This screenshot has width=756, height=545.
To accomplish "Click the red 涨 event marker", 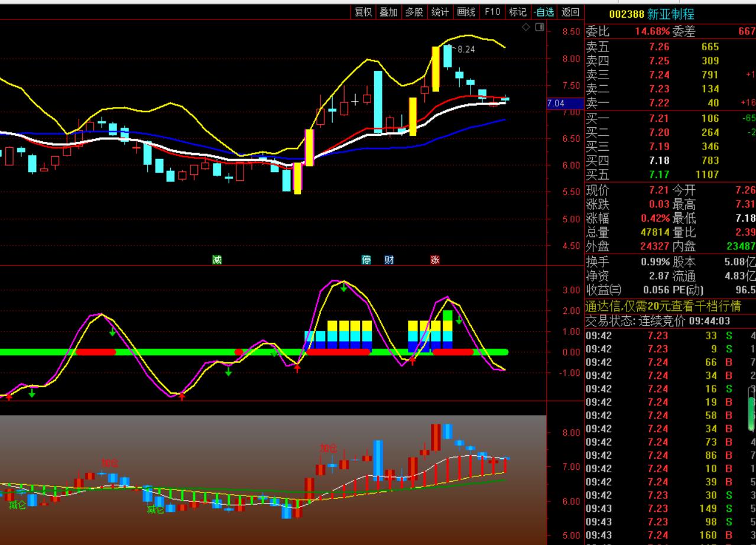I will pos(435,259).
